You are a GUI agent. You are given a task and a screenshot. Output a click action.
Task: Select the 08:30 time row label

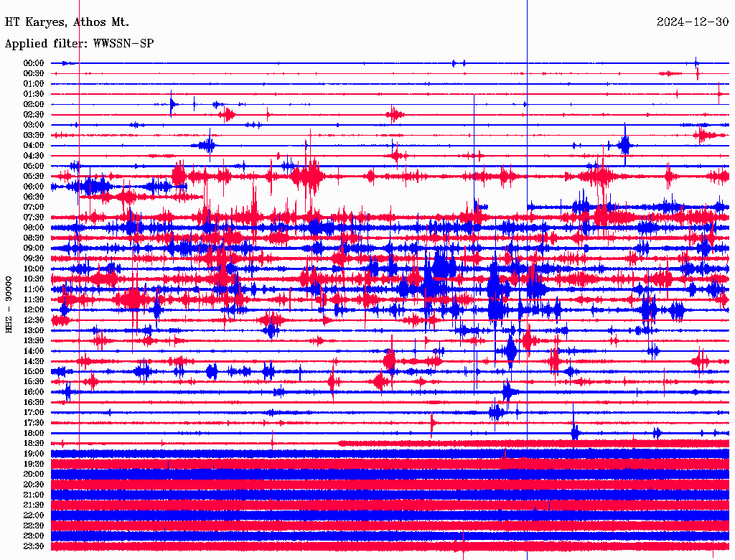tap(34, 238)
